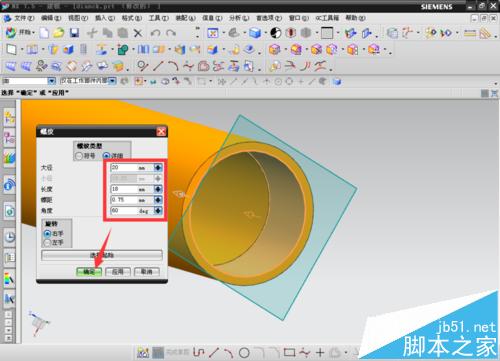The width and height of the screenshot is (500, 361).
Task: Open dropdown arrow beside major diameter value 20
Action: point(158,168)
